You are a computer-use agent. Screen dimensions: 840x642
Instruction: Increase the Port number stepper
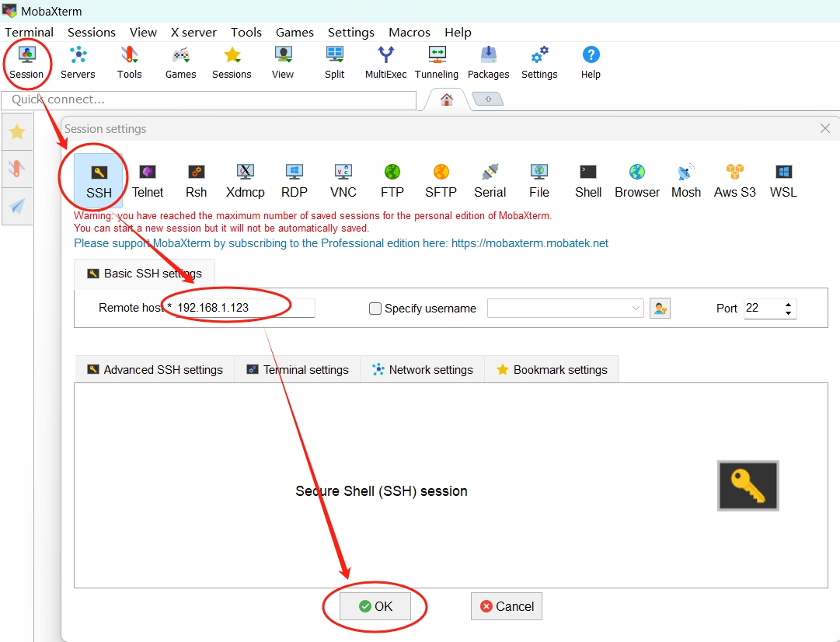point(788,305)
